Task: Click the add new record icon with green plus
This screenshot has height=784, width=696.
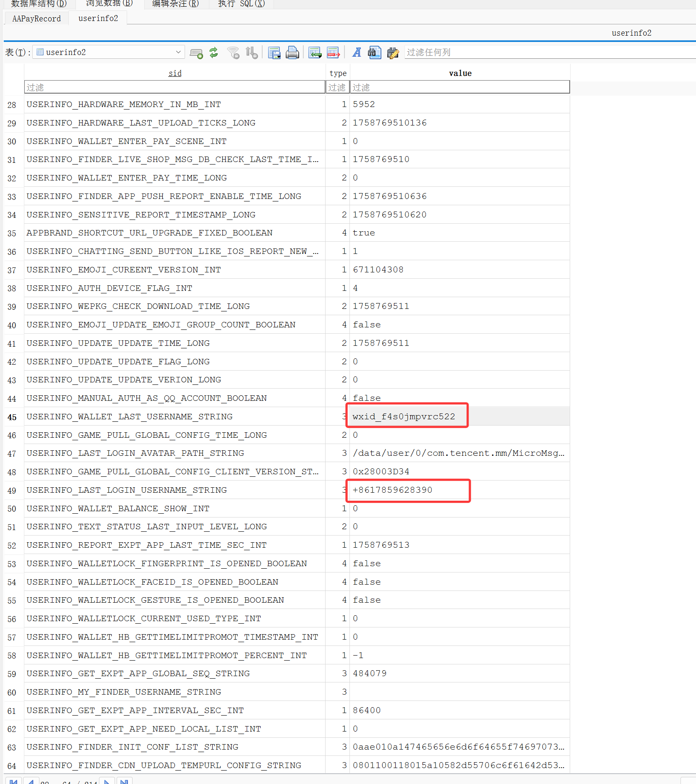Action: pyautogui.click(x=196, y=53)
